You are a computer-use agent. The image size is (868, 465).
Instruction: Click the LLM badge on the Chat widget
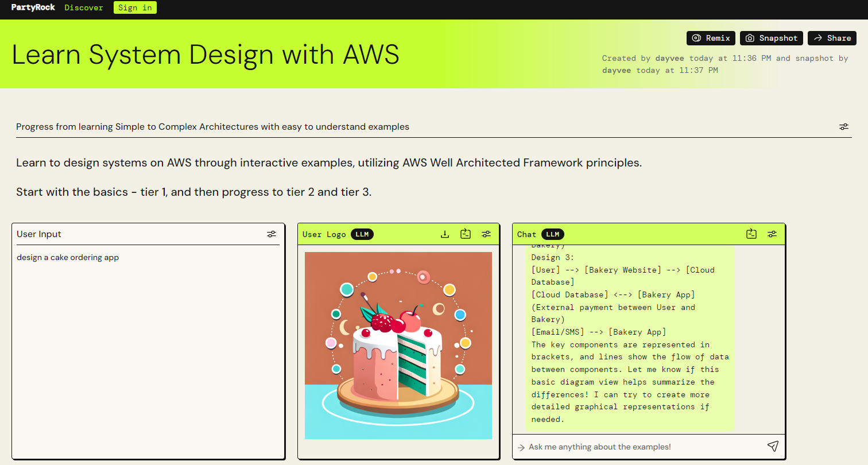(553, 234)
